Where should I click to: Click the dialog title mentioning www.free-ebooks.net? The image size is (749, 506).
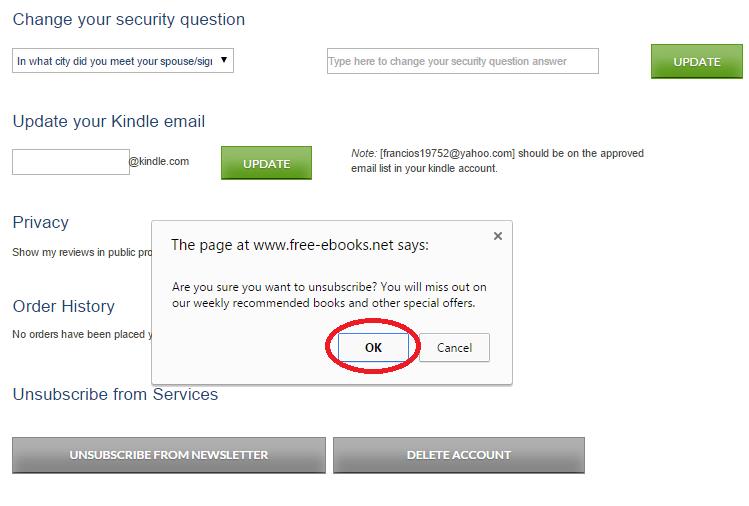300,244
